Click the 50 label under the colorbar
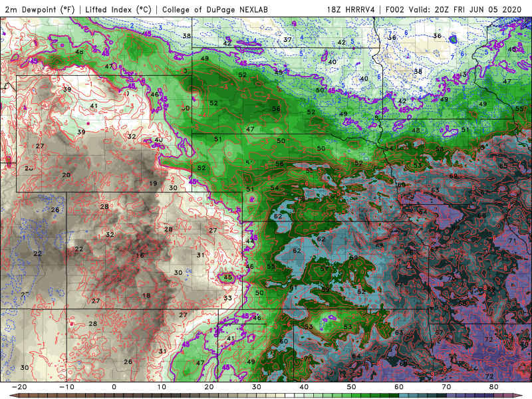532x399 pixels. point(352,387)
